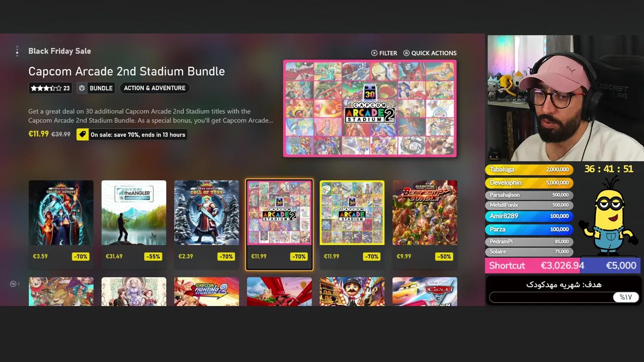Screen dimensions: 644x362
Task: Click the Amir8289 donor entry
Action: (529, 216)
